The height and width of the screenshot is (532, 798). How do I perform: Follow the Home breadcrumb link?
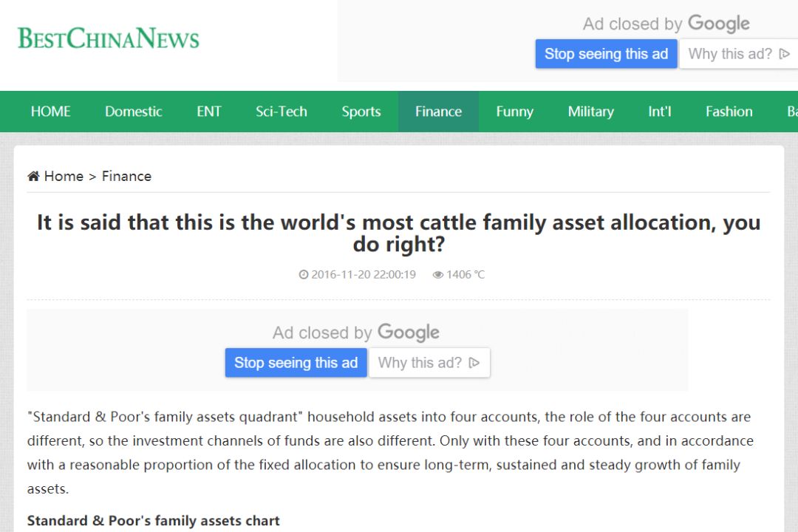[x=64, y=176]
